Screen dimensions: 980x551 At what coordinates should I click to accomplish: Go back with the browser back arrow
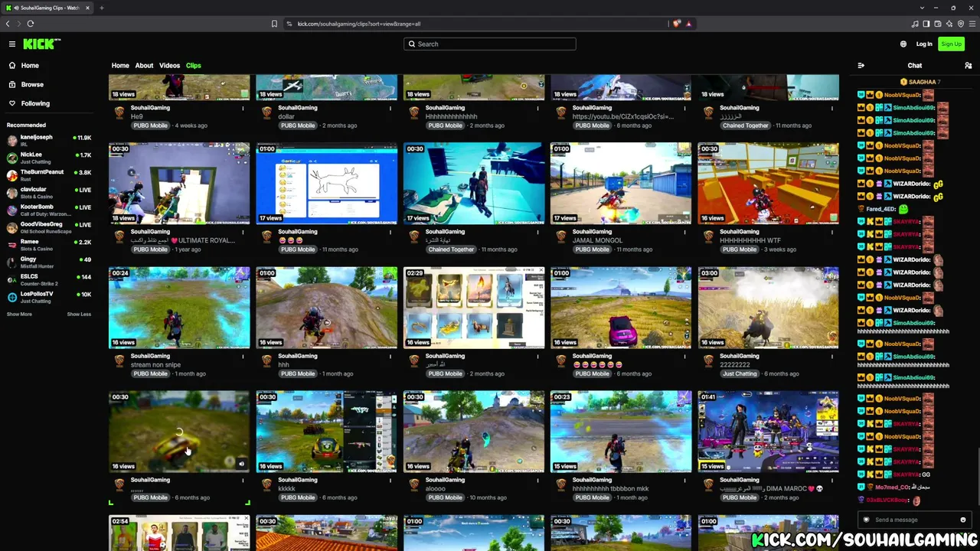(x=8, y=24)
